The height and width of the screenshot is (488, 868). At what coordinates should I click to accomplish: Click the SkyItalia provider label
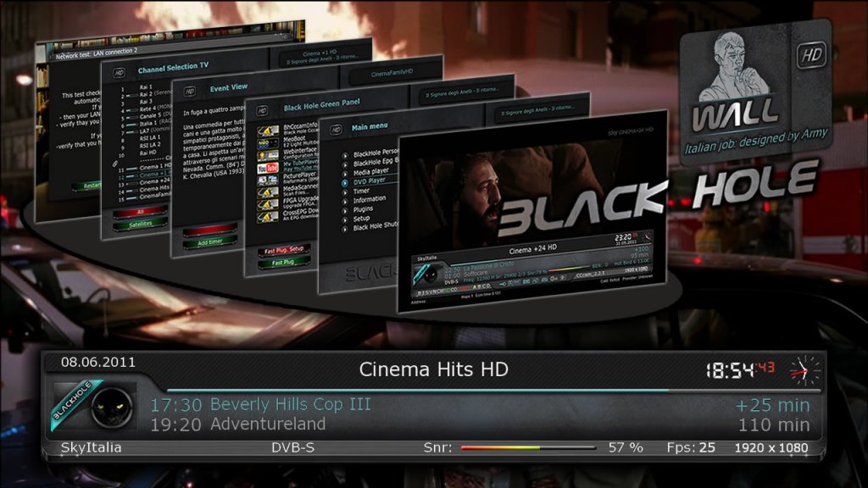pyautogui.click(x=91, y=447)
